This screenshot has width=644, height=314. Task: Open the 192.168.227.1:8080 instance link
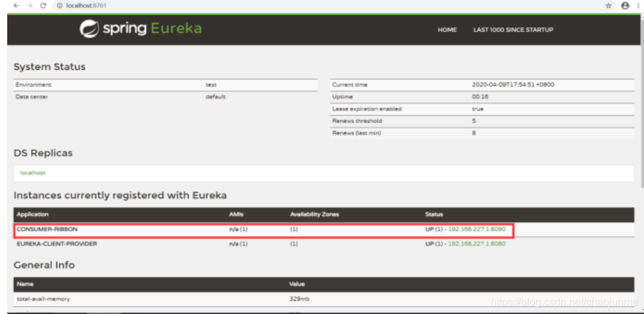[x=477, y=244]
